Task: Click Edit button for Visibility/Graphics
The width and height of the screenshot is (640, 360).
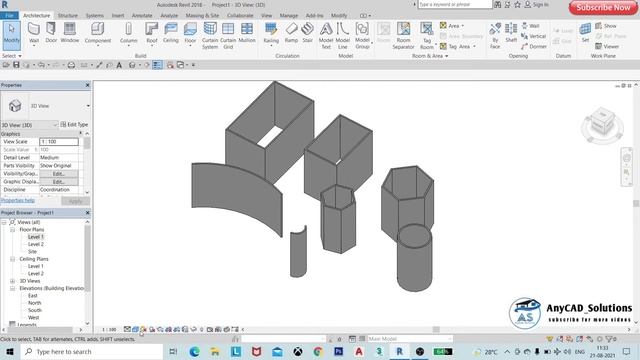Action: [x=59, y=174]
